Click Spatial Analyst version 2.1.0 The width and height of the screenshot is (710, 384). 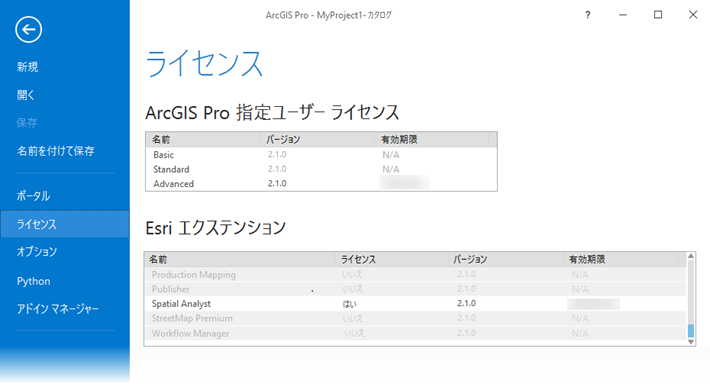466,303
